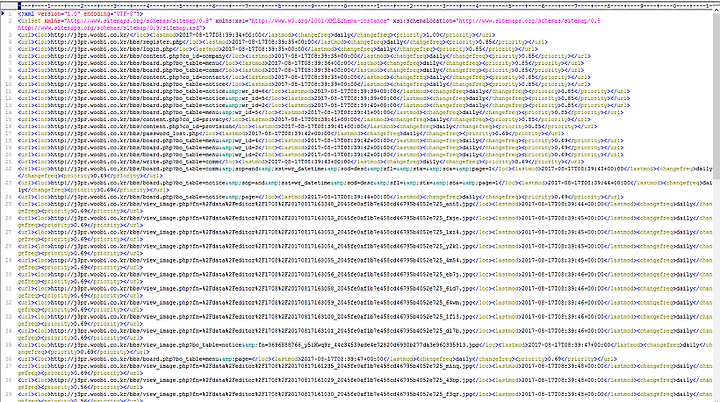Click the priority value 1.00 on line 3
The image size is (720, 402).
pos(433,35)
